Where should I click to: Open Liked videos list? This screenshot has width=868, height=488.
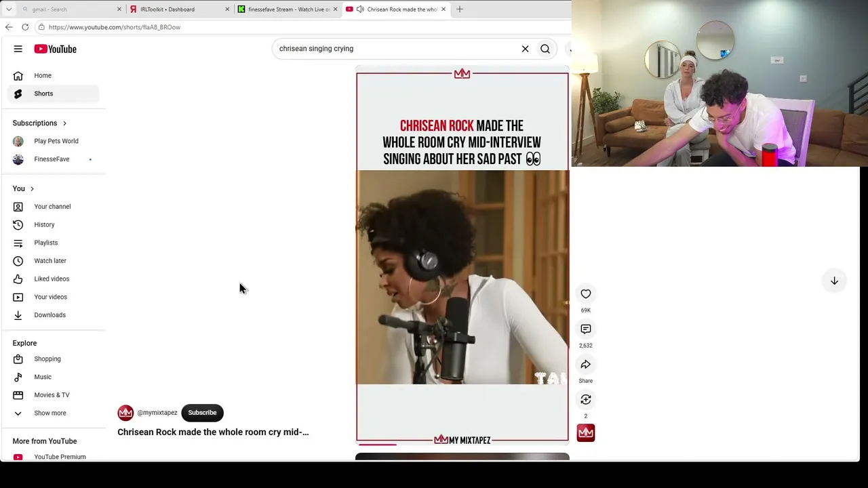(x=54, y=279)
